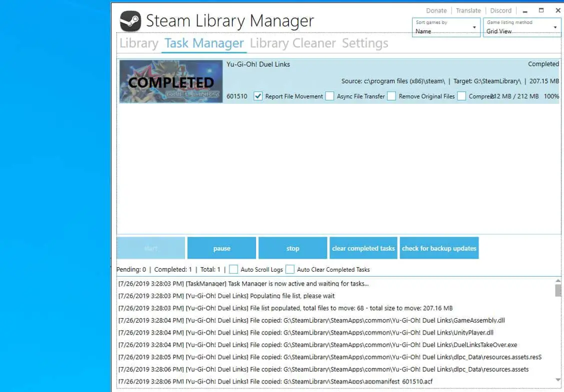Image resolution: width=564 pixels, height=392 pixels.
Task: Select log line for DuelLinksTakeOver.exe copied
Action: 318,345
